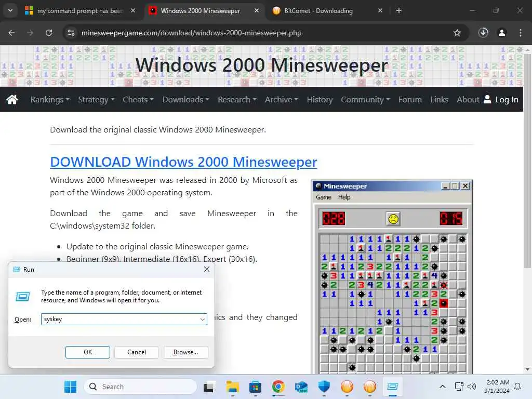Click Browse... in Run dialog
This screenshot has width=532, height=399.
coord(185,352)
